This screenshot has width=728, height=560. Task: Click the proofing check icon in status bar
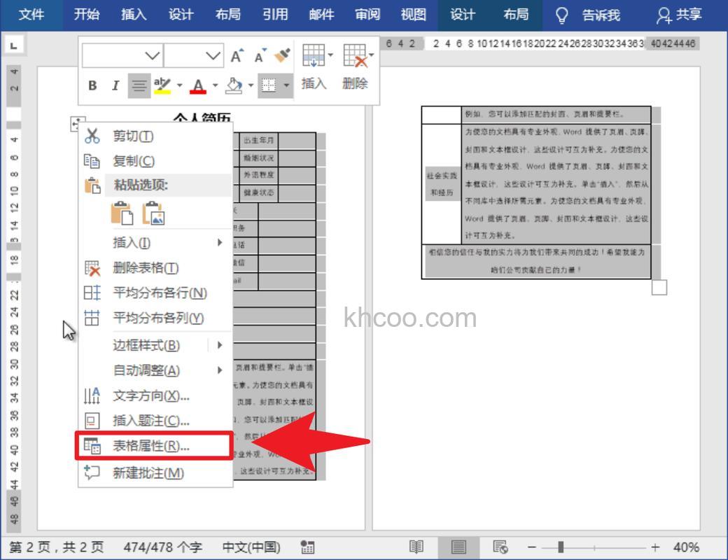309,547
